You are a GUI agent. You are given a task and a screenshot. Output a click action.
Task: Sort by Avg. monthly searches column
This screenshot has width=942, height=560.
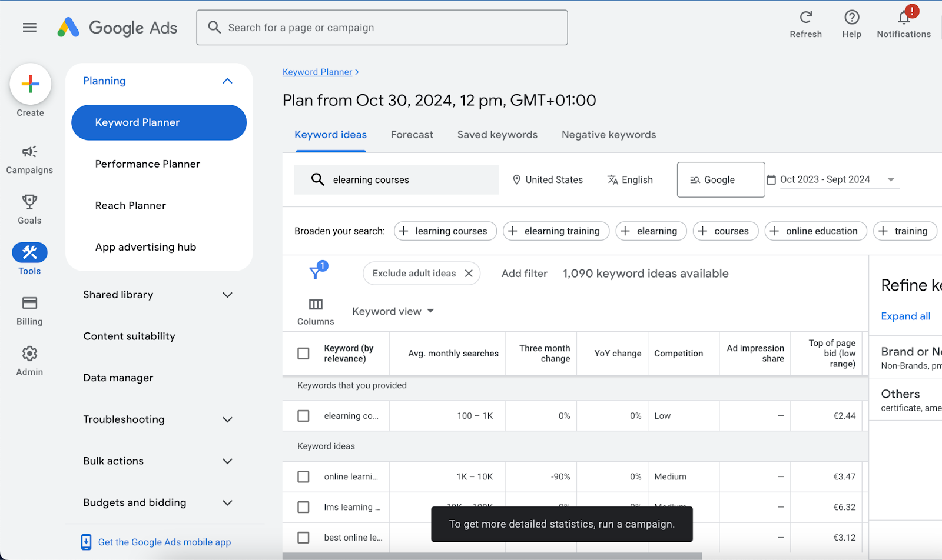(453, 354)
